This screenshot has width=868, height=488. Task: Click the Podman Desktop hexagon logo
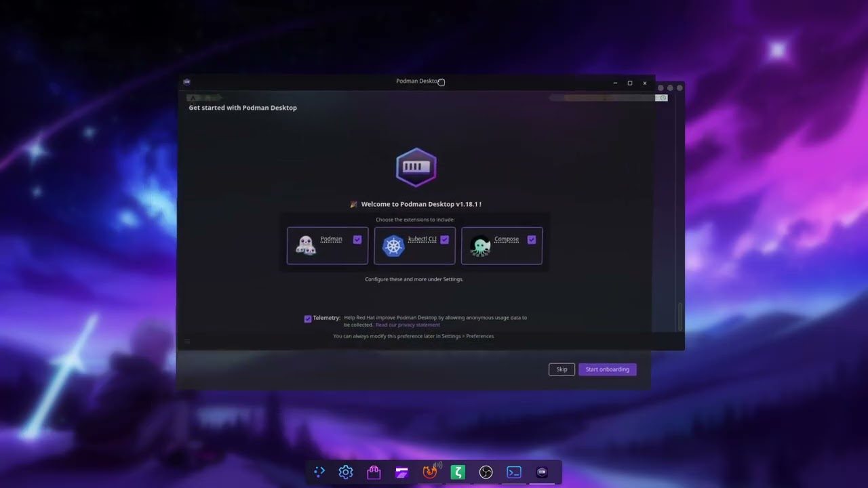(416, 167)
